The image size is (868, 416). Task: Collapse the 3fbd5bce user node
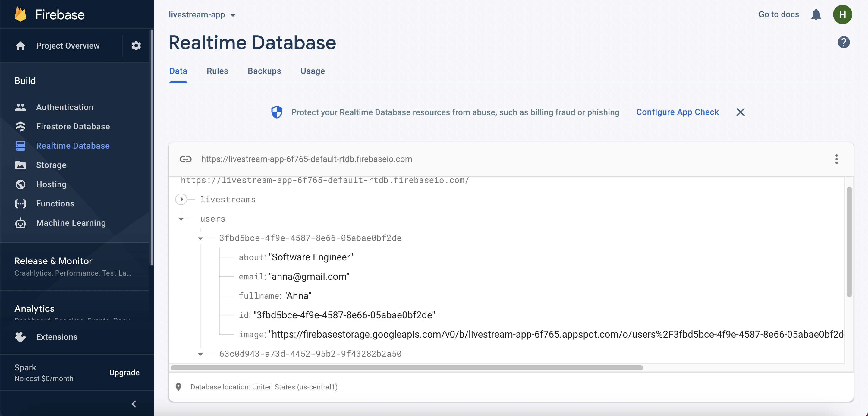coord(200,238)
